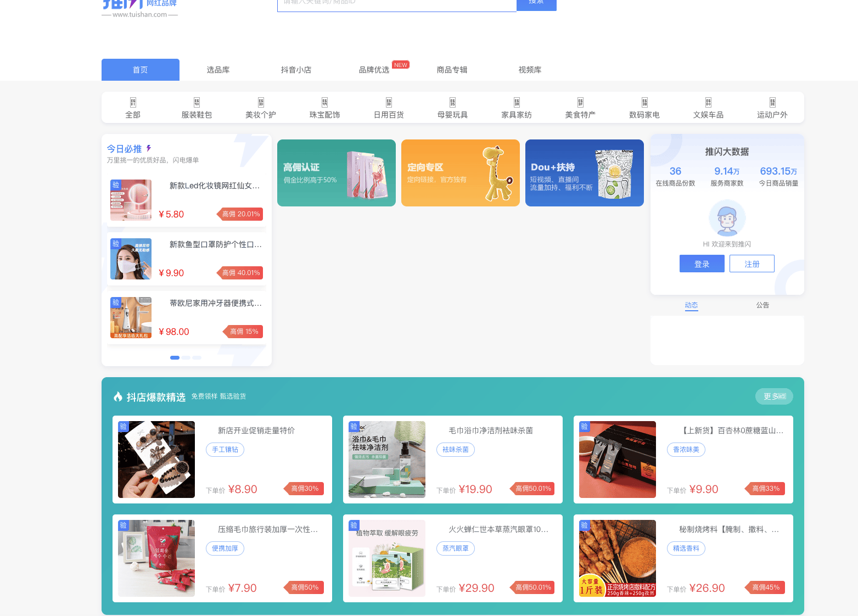Screen dimensions: 858x616
Task: Select the 珠宝配饰 category icon
Action: (x=324, y=102)
